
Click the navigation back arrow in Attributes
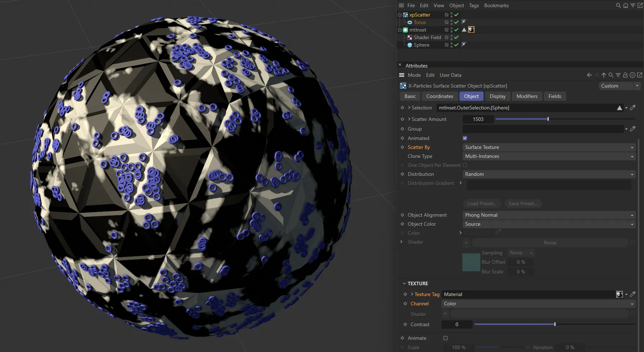589,75
